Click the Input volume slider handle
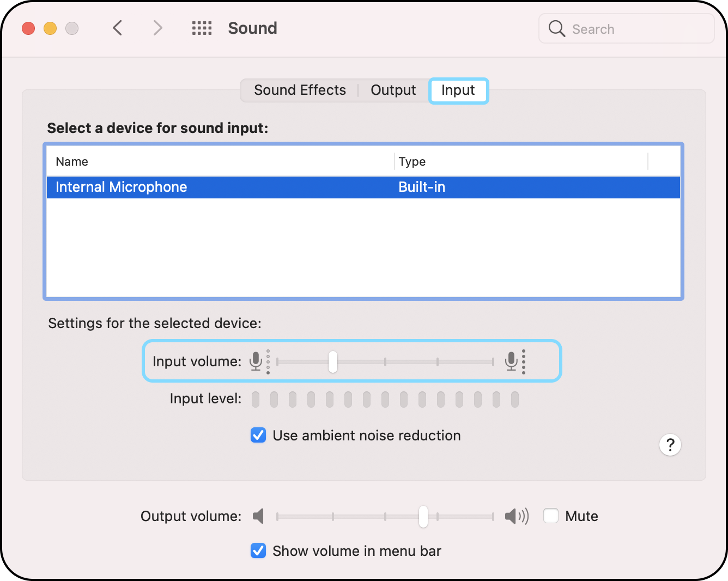 (x=333, y=362)
